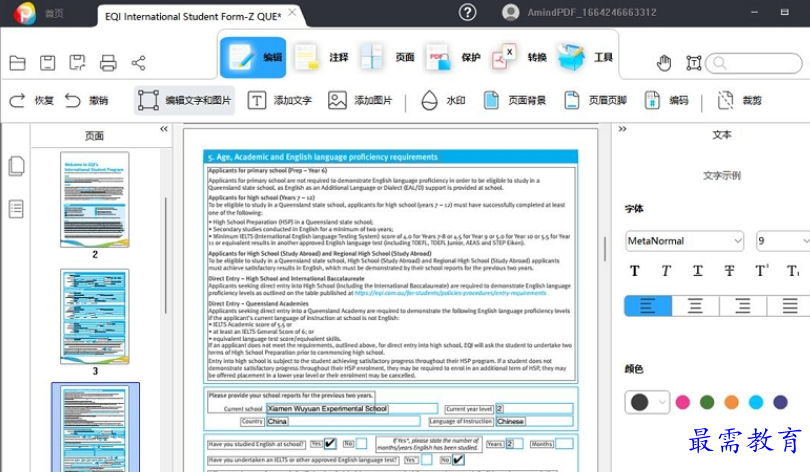Choose the 添加文字 add text tool
Screen dimensions: 810x472
click(279, 100)
